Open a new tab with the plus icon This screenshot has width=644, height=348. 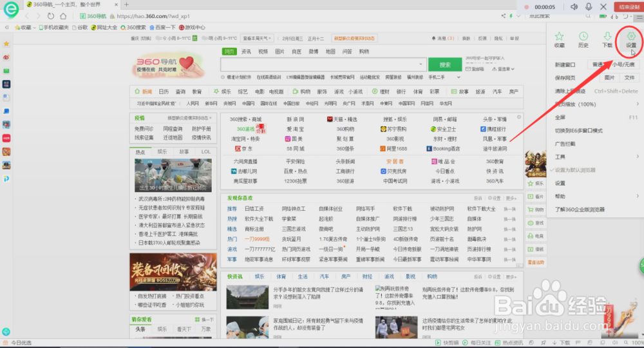tap(126, 5)
